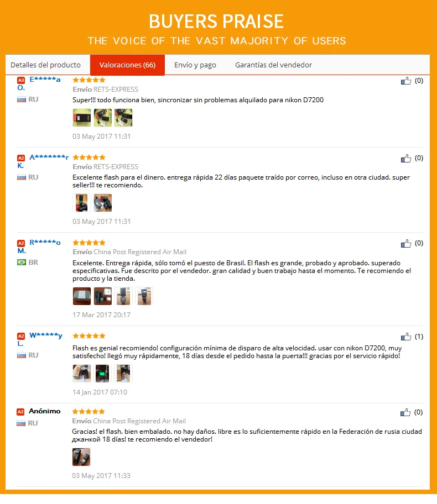
Task: Click thumbs-up on A********r K.'s review
Action: (x=406, y=158)
